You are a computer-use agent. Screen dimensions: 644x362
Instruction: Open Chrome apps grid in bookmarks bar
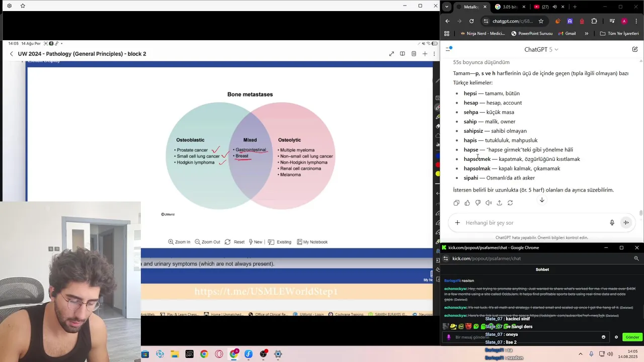(447, 34)
